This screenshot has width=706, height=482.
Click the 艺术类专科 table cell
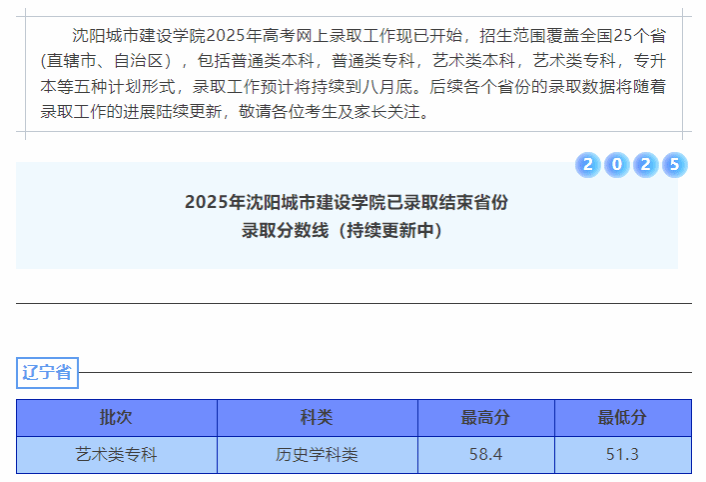click(x=117, y=455)
